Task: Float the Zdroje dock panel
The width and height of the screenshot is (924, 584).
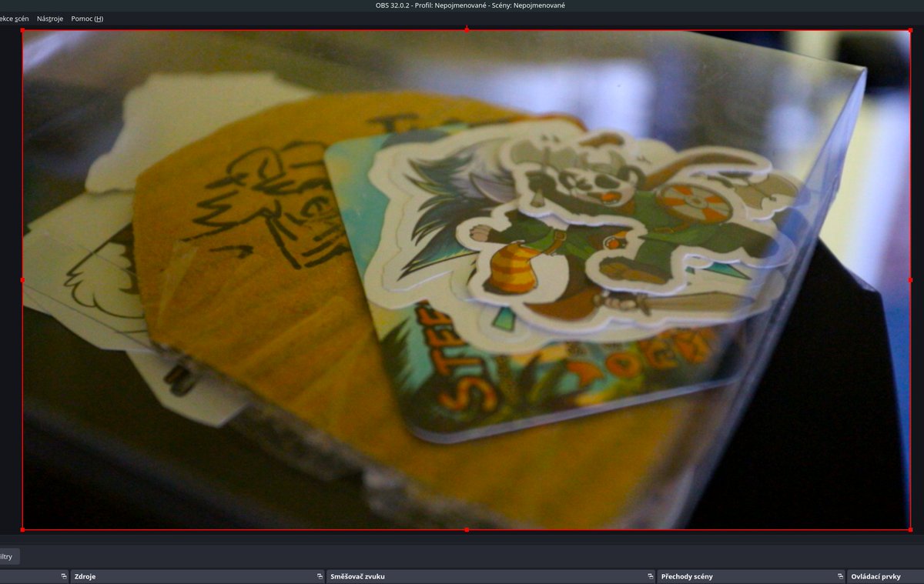Action: [319, 576]
